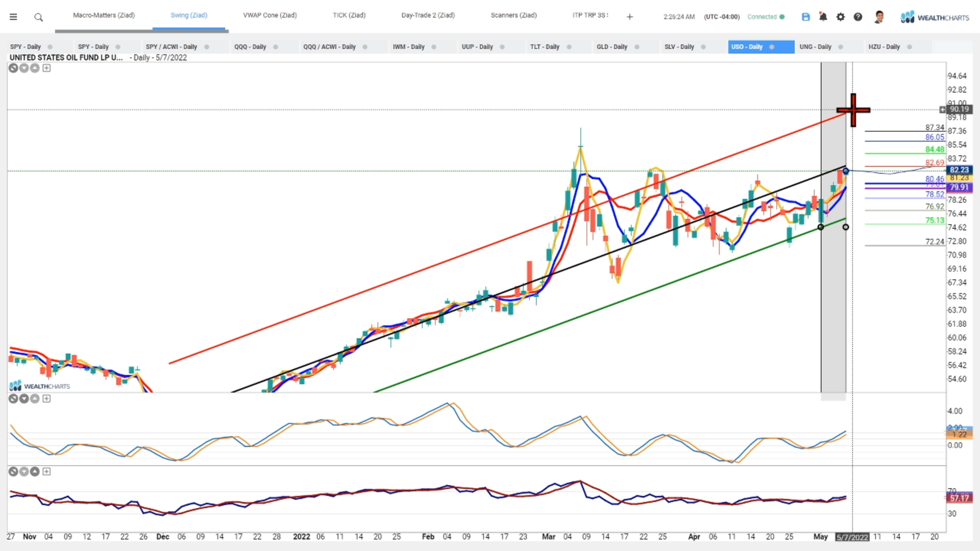
Task: Click the gray dot on the UNG - Daily tab
Action: [841, 47]
